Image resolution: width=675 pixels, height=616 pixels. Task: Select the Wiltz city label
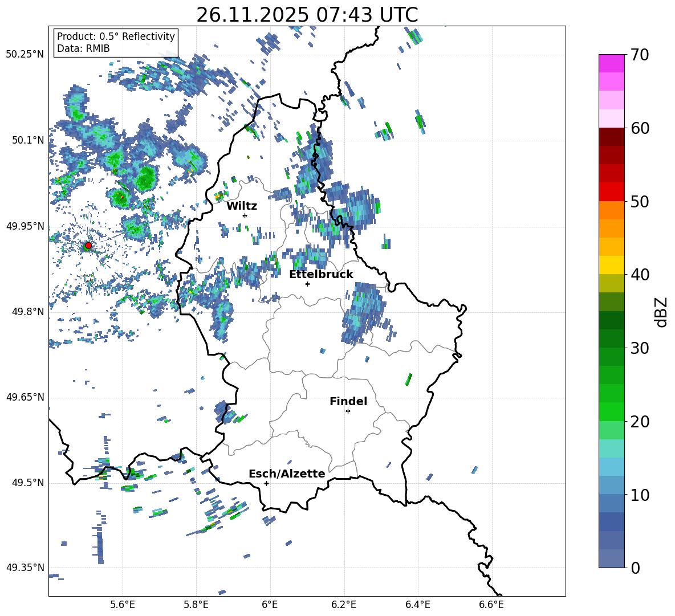[x=242, y=206]
